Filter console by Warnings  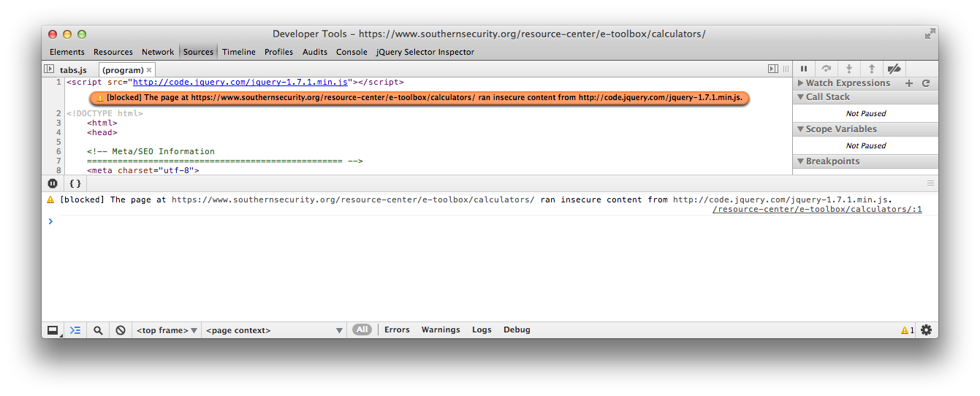click(x=441, y=330)
